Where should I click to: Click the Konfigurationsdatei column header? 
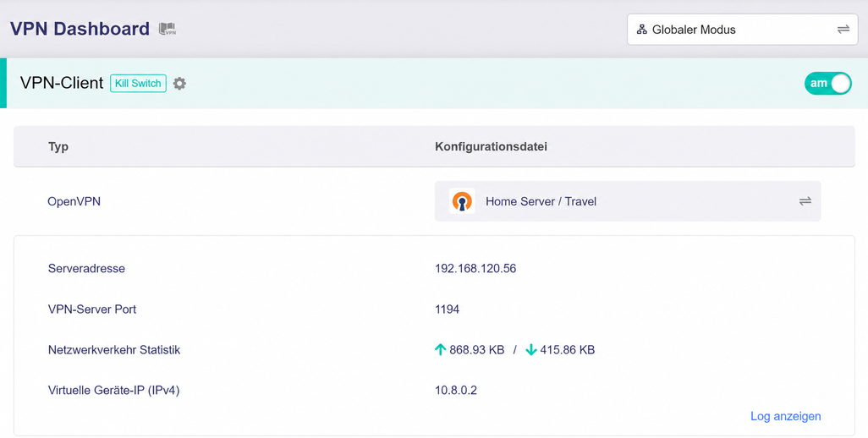click(x=491, y=146)
